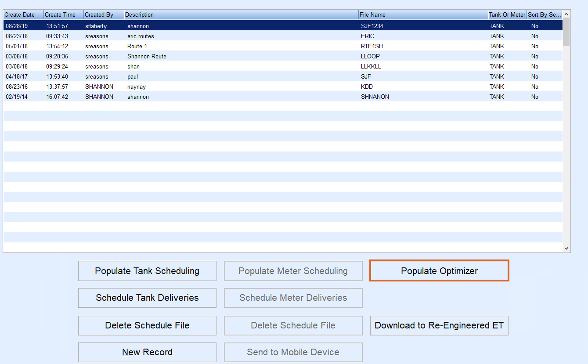The height and width of the screenshot is (364, 588).
Task: Click the grayed-out Send to Mobile Device button
Action: coord(293,352)
